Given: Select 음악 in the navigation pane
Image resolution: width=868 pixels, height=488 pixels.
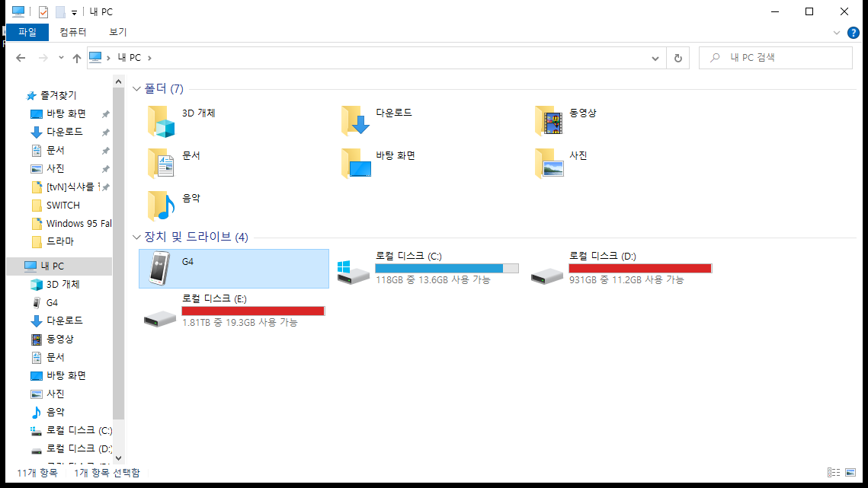Looking at the screenshot, I should click(56, 412).
